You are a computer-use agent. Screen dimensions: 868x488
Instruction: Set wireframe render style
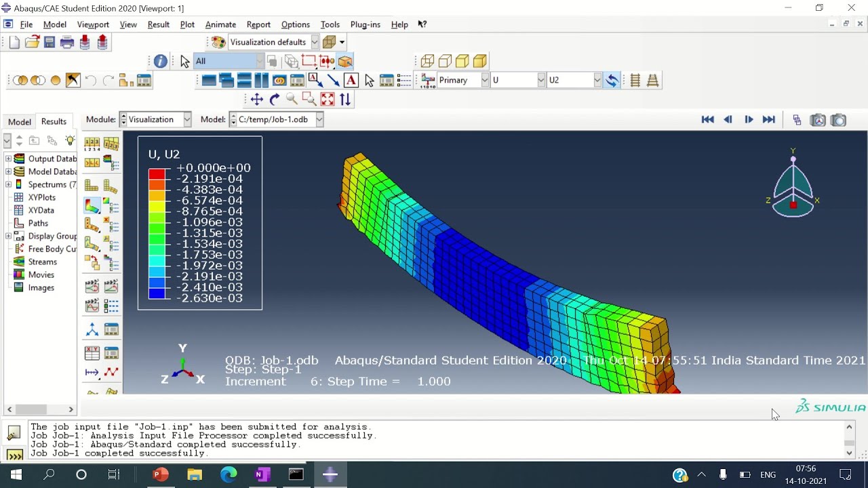pos(427,61)
